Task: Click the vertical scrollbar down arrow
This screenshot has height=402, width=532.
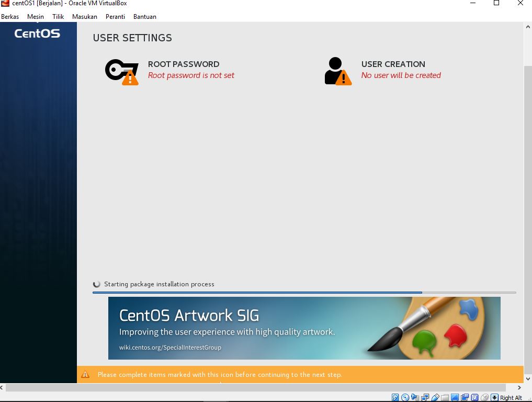Action: point(528,378)
